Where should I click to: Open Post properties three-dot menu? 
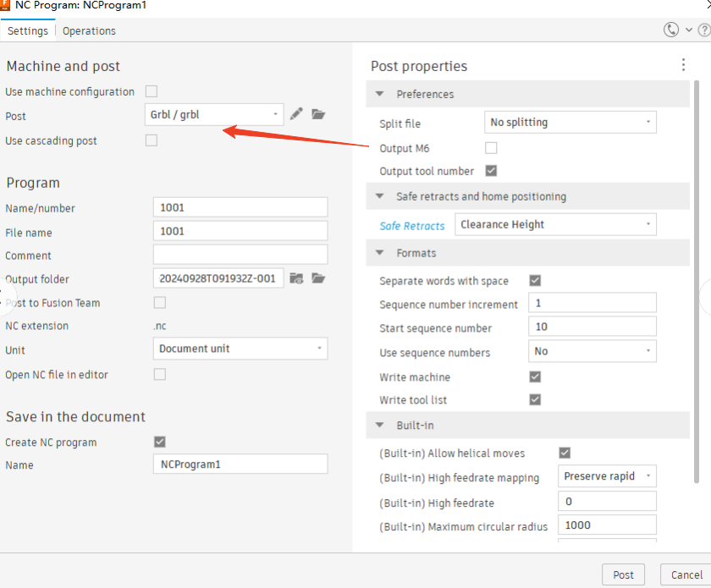pos(683,65)
